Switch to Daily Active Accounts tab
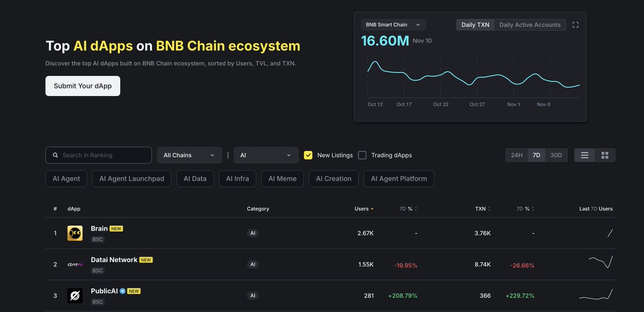Screen dimensions: 644x312 coord(530,24)
